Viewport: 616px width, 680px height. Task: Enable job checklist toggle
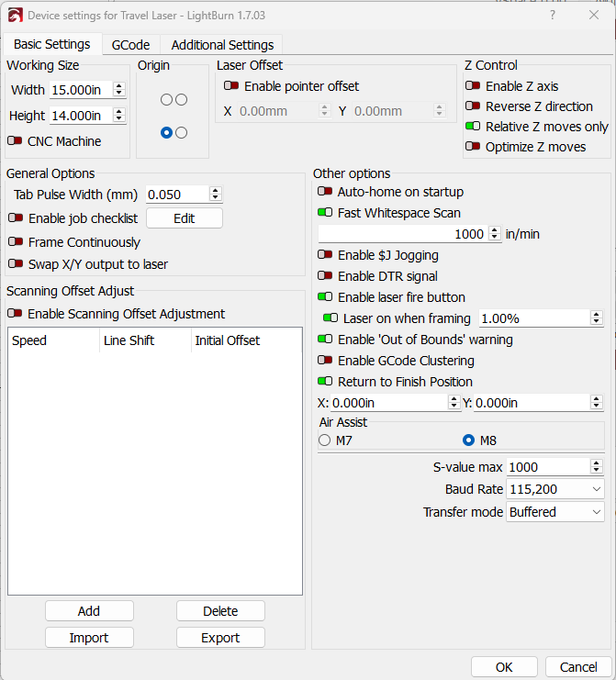[16, 217]
